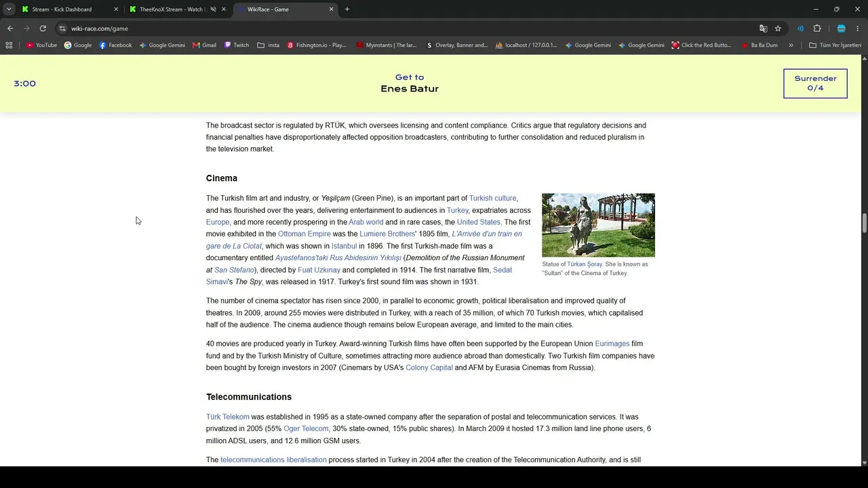The image size is (868, 488).
Task: Open the Europe article link
Action: [218, 222]
